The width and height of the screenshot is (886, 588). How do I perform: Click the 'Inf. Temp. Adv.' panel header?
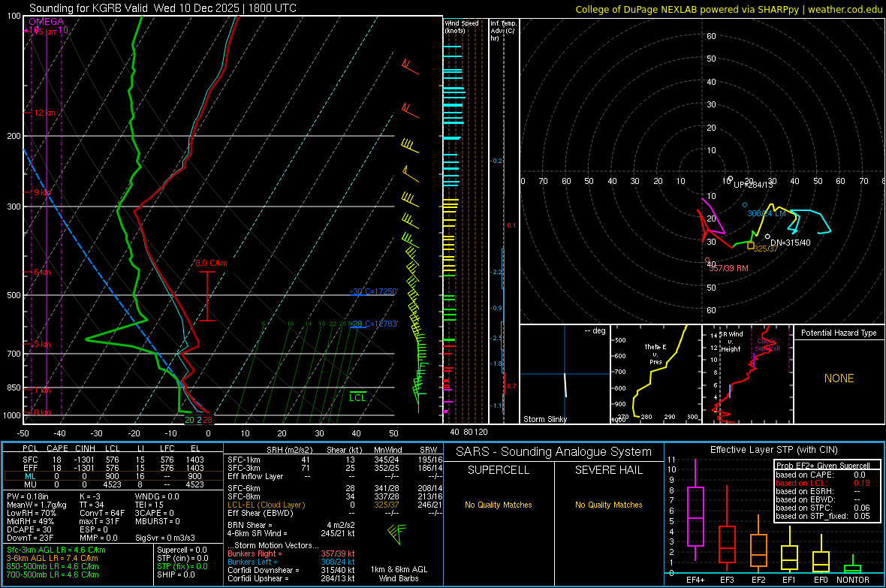[503, 31]
